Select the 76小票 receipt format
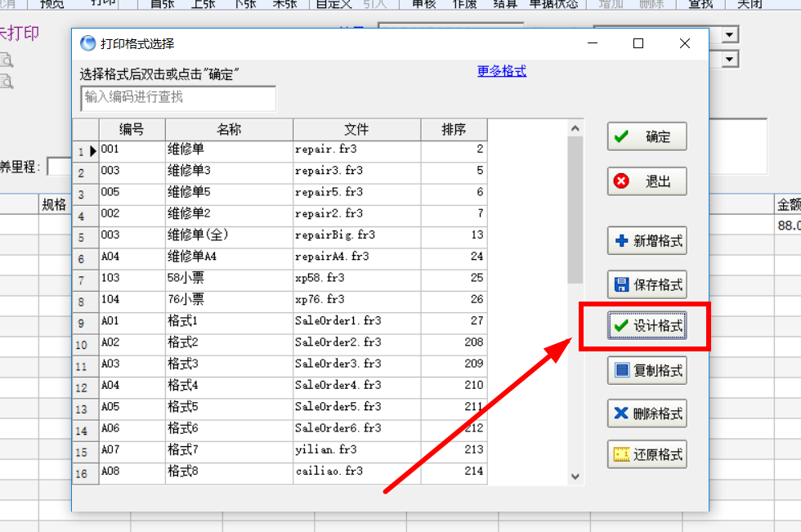The image size is (801, 532). tap(229, 300)
